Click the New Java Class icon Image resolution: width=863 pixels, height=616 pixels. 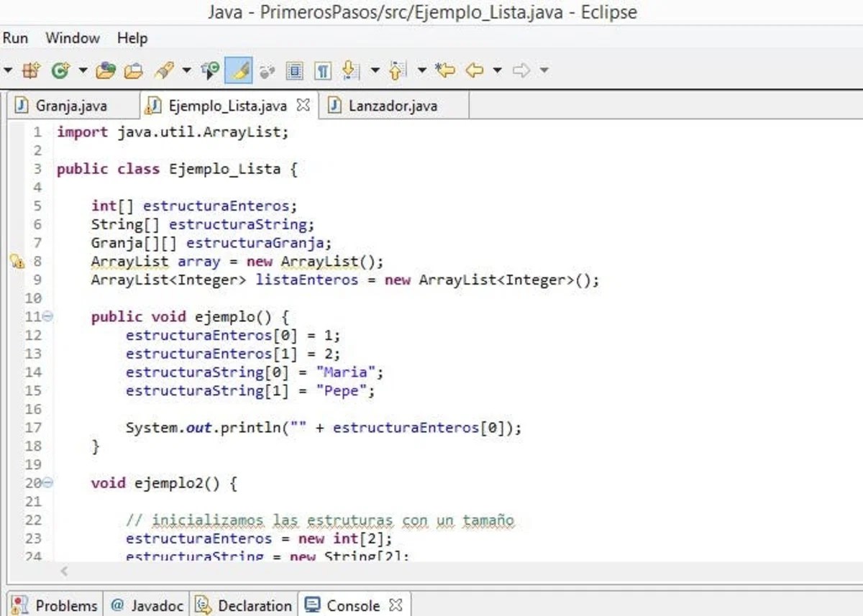[x=61, y=70]
